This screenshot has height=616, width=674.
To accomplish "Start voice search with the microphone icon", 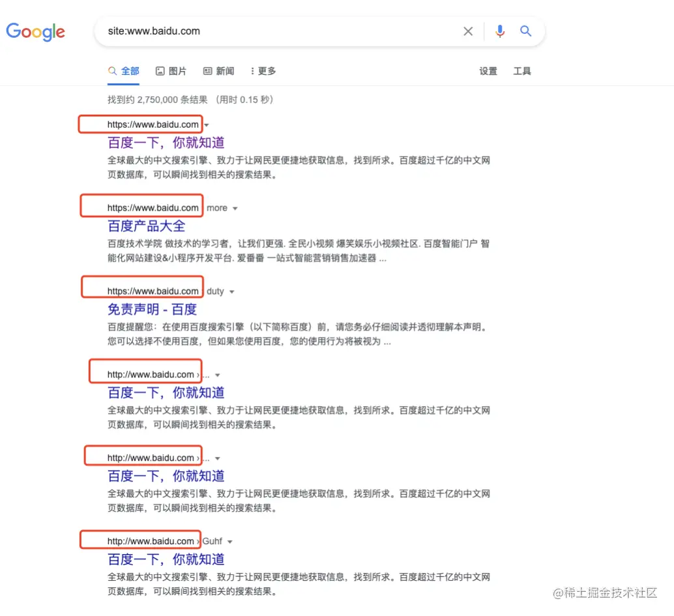I will (x=499, y=31).
